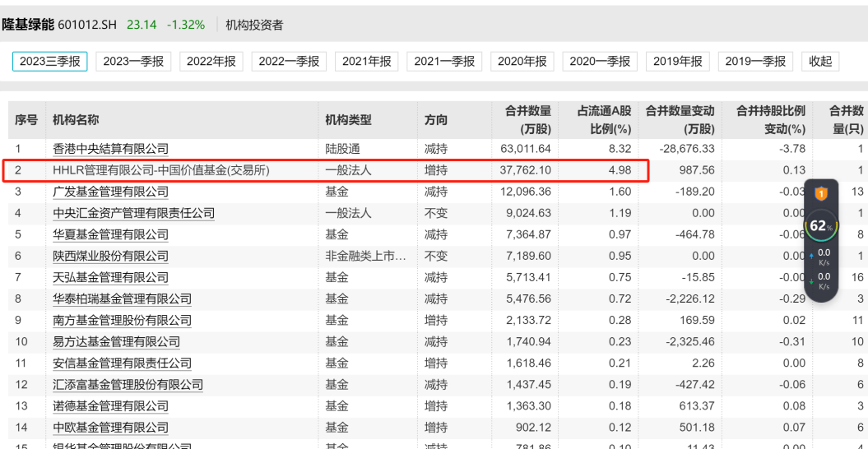Image resolution: width=868 pixels, height=449 pixels.
Task: Open the 2022年报 report tab
Action: 211,61
